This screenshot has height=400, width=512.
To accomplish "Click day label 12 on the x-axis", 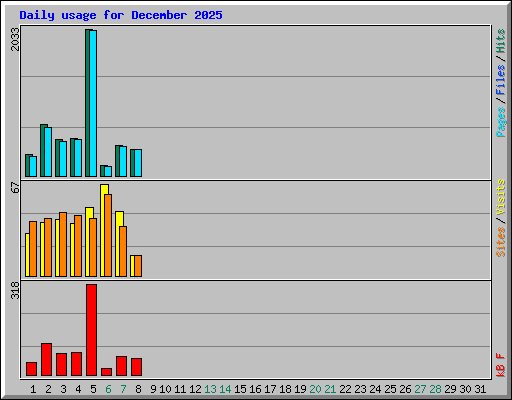I will coord(195,389).
